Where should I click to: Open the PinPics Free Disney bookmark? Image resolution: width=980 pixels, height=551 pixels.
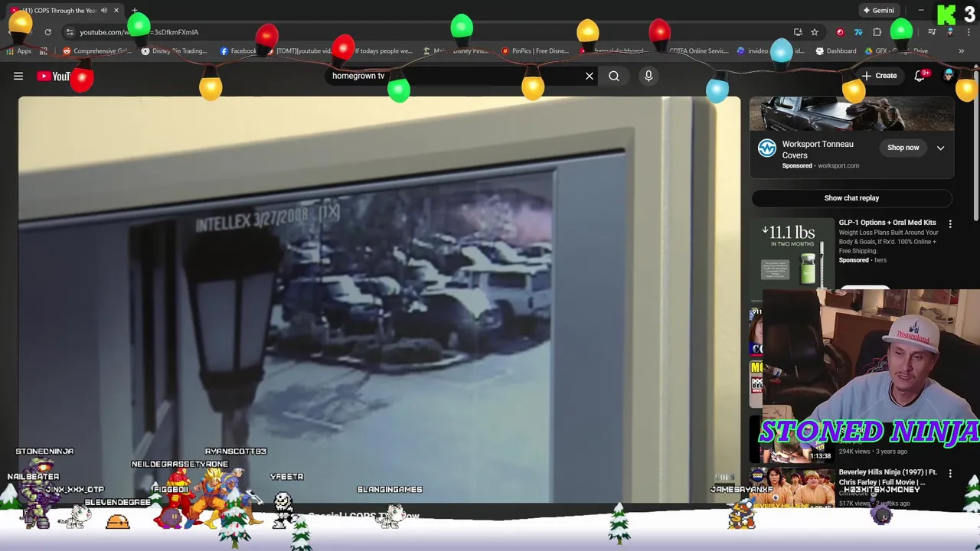point(535,51)
